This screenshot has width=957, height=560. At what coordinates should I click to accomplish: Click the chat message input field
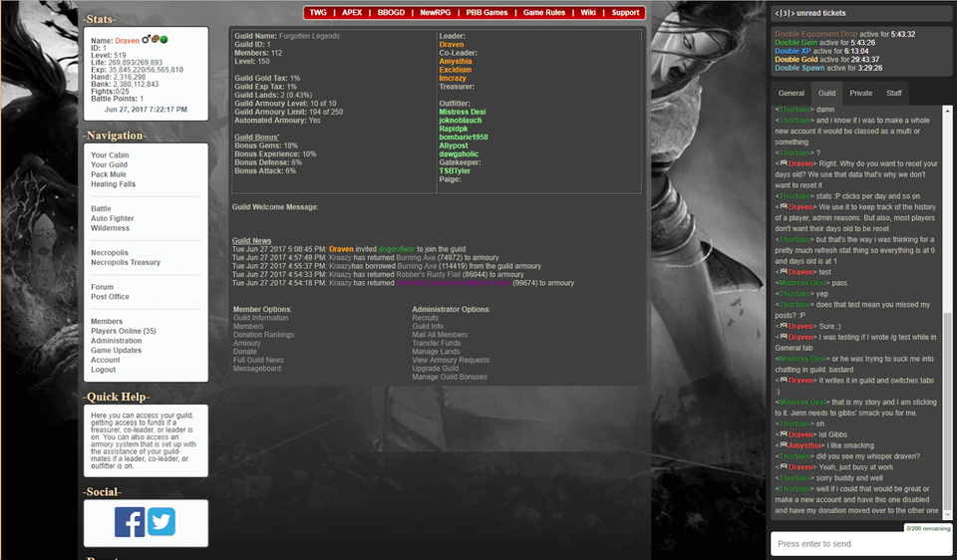click(x=862, y=544)
